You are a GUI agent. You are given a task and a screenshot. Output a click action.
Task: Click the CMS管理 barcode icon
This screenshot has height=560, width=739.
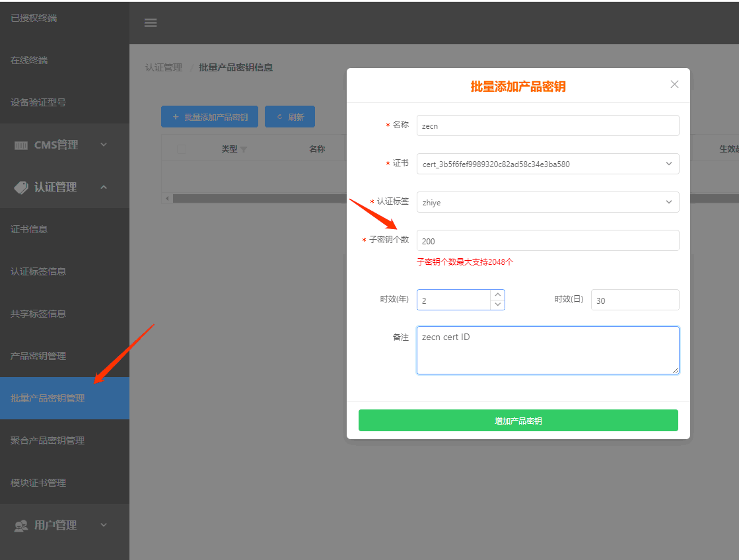[x=21, y=145]
